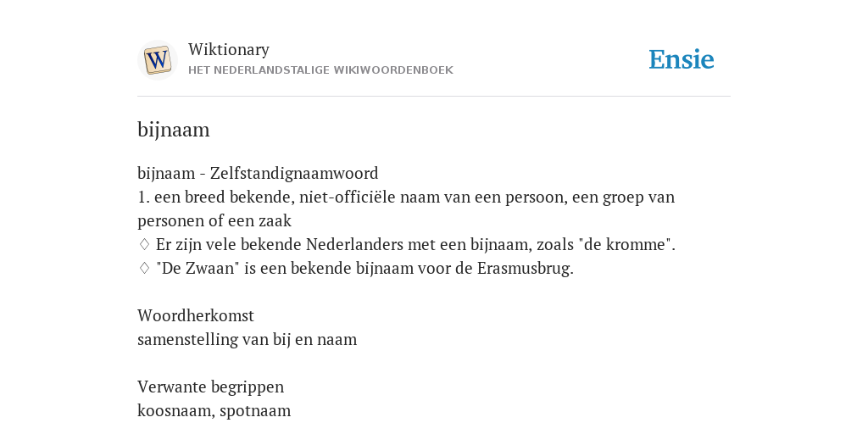This screenshot has height=434, width=868.
Task: Click the 'bijnaam' heading
Action: point(173,130)
